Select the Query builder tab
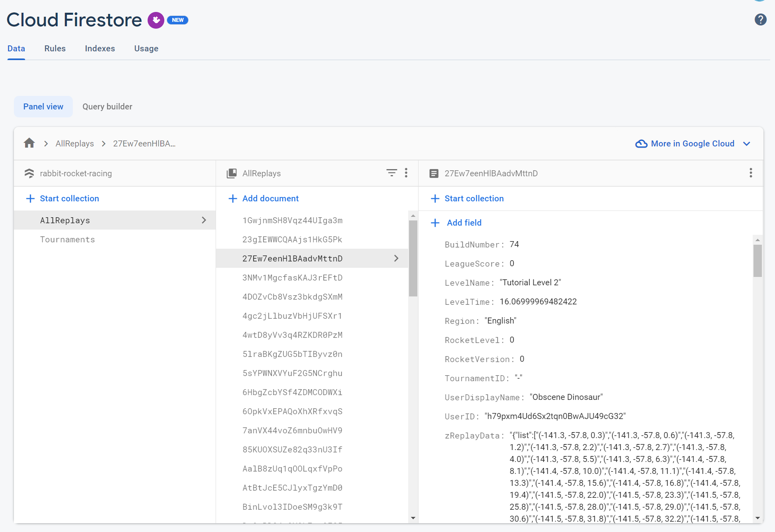Viewport: 775px width, 532px height. click(107, 107)
